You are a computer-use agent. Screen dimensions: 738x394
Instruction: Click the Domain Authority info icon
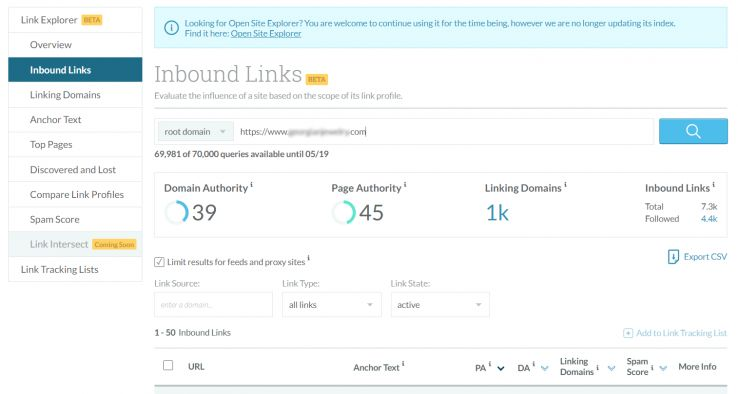252,185
